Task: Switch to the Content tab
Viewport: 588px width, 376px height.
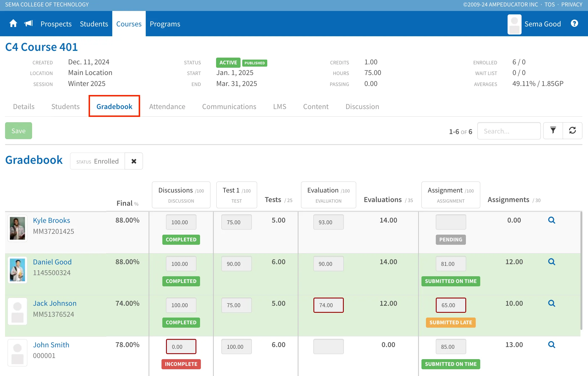Action: click(316, 107)
